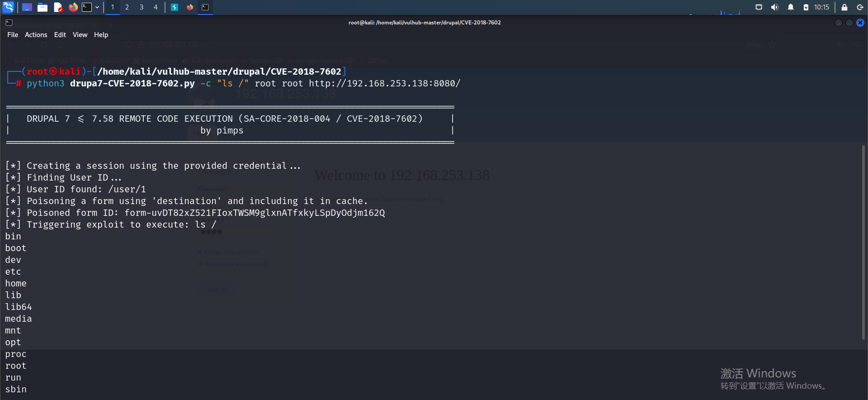
Task: Click 'Creating a session' output line
Action: point(153,166)
